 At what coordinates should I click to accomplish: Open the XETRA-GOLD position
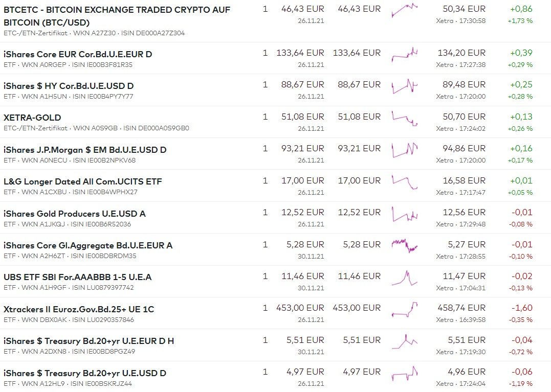point(32,118)
